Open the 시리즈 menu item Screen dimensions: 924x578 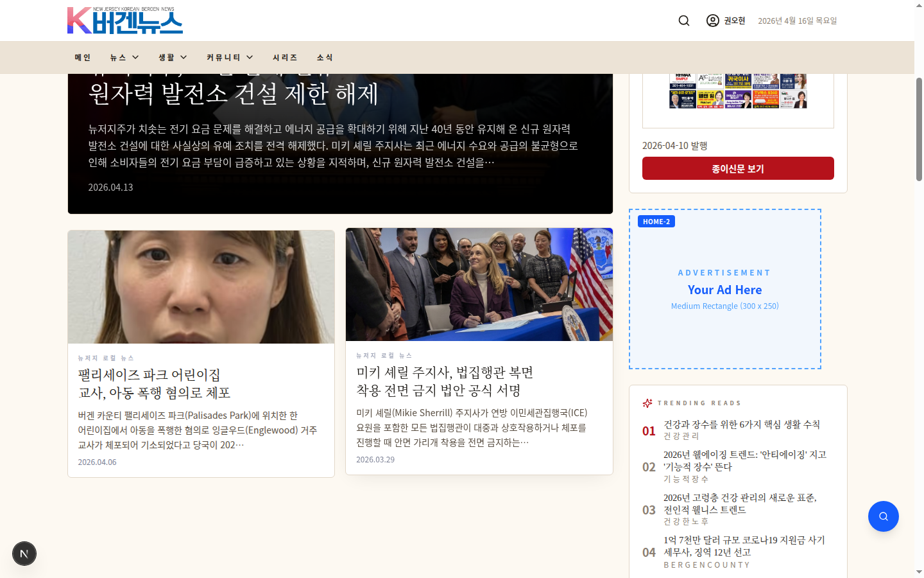(284, 57)
